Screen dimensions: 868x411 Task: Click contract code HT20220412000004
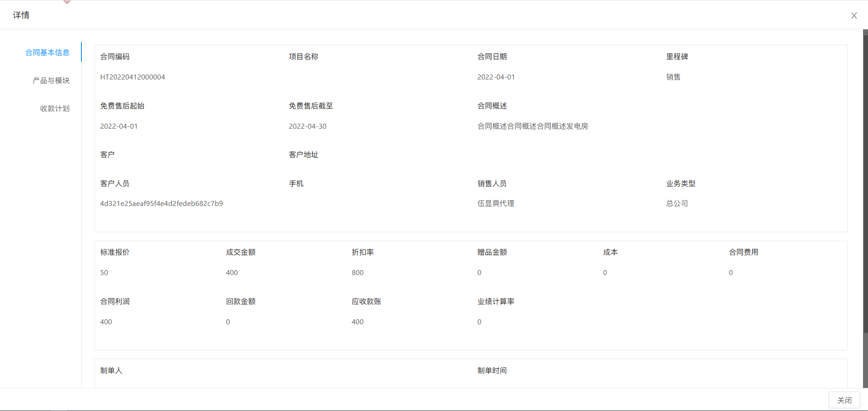click(132, 77)
